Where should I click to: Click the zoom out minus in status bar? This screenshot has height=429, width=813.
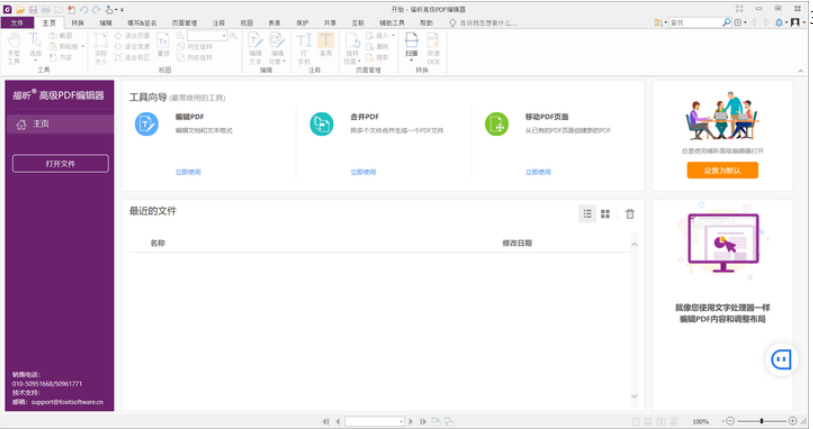click(730, 421)
